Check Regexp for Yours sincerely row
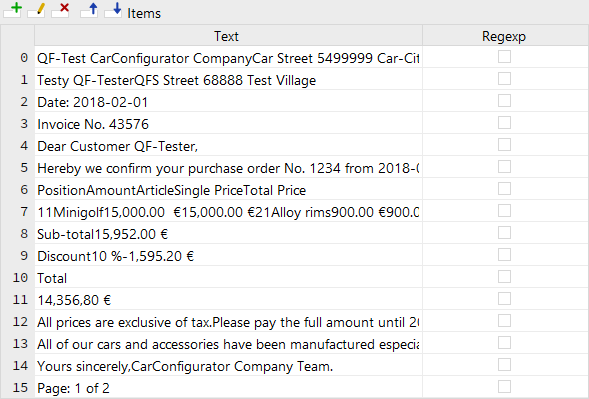 504,365
